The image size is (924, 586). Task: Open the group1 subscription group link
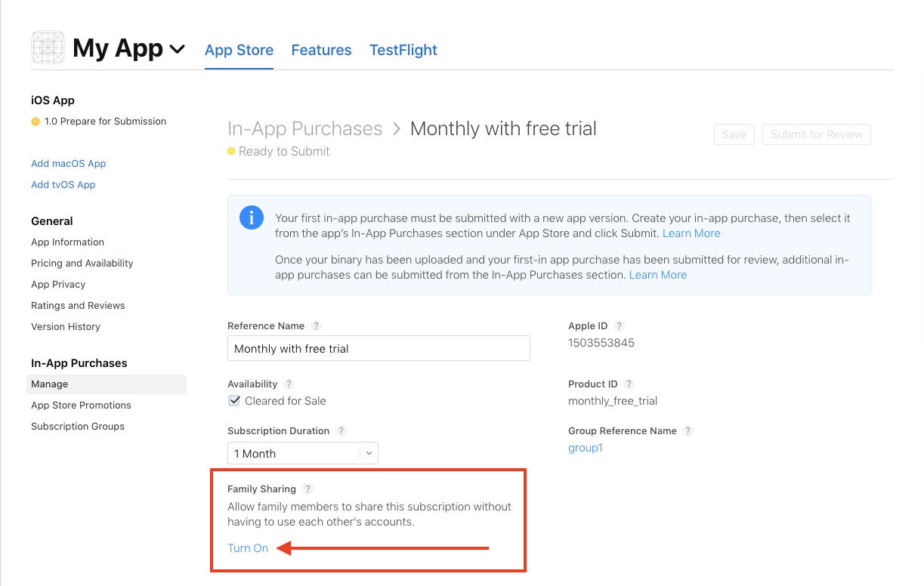click(x=586, y=447)
